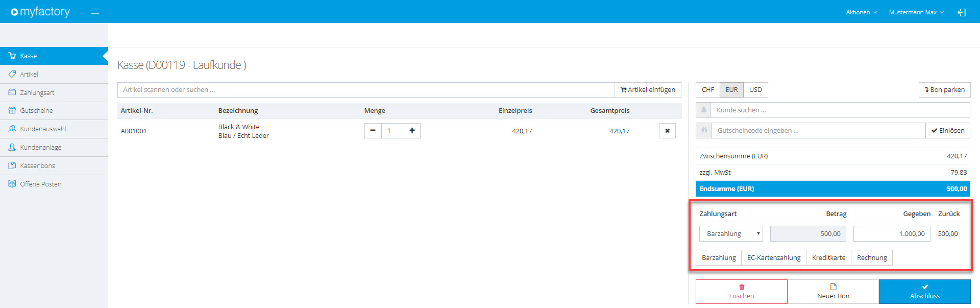Click the logout icon in header
Viewport: 980px width, 308px height.
[962, 12]
